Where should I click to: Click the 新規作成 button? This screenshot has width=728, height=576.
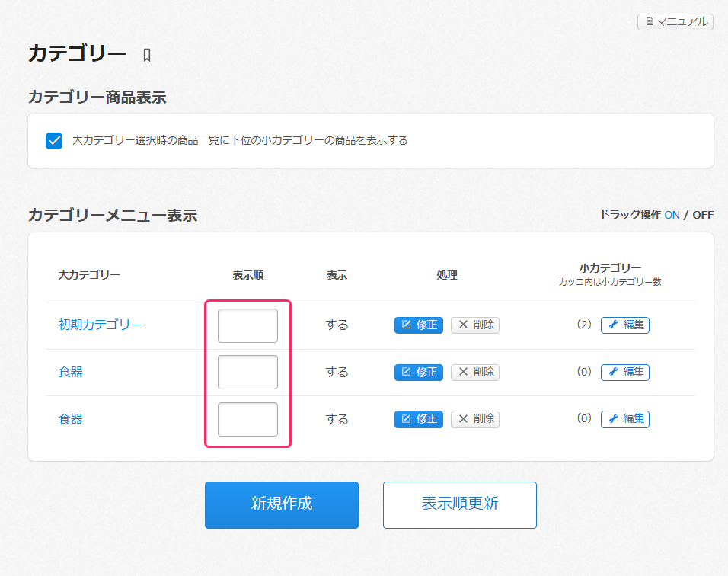pyautogui.click(x=281, y=504)
